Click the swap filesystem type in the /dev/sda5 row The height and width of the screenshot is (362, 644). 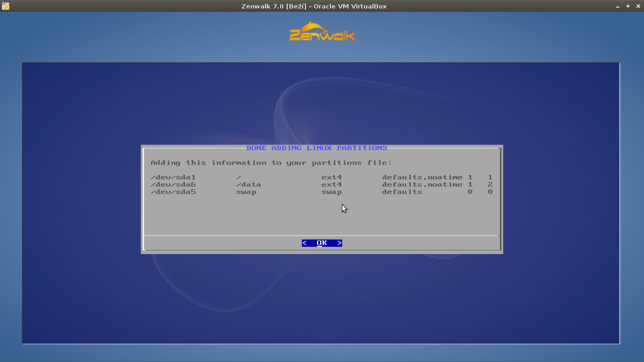click(x=331, y=192)
